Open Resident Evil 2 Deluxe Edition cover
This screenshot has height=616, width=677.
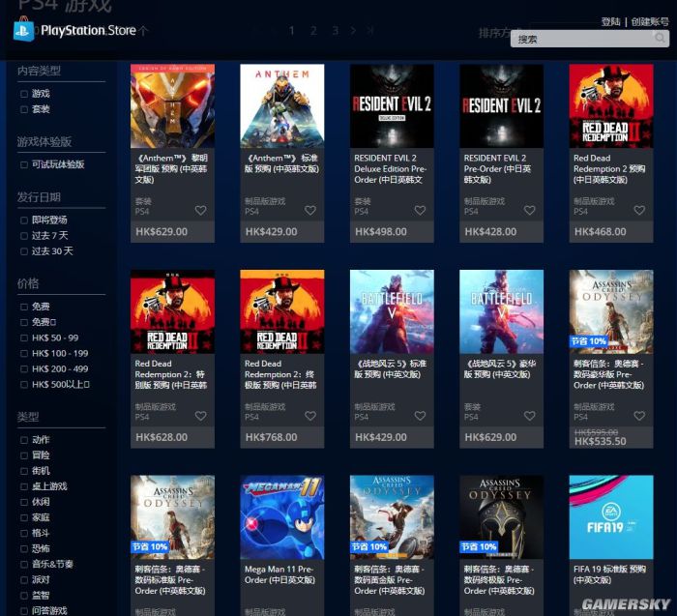click(x=392, y=106)
